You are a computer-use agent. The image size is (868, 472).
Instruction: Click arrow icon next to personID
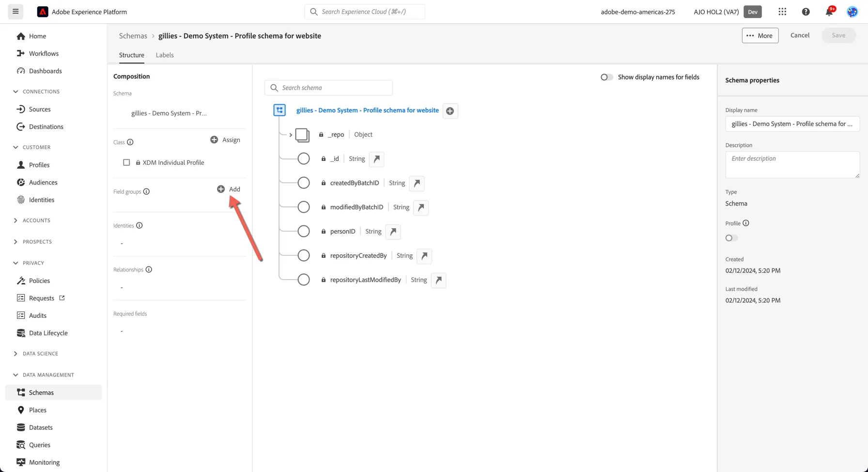(x=393, y=232)
